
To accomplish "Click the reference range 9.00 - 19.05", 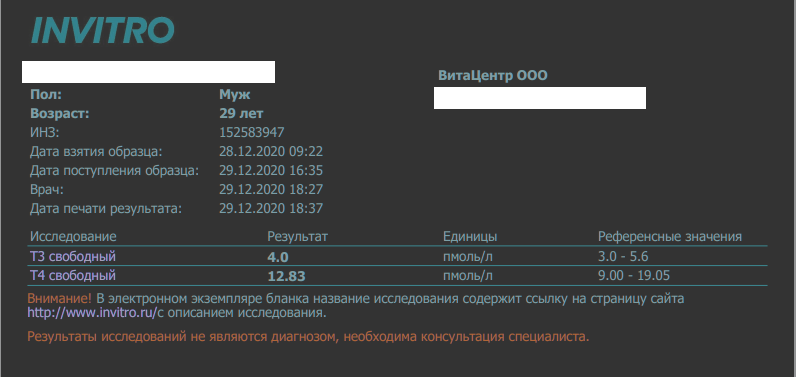I will [634, 276].
